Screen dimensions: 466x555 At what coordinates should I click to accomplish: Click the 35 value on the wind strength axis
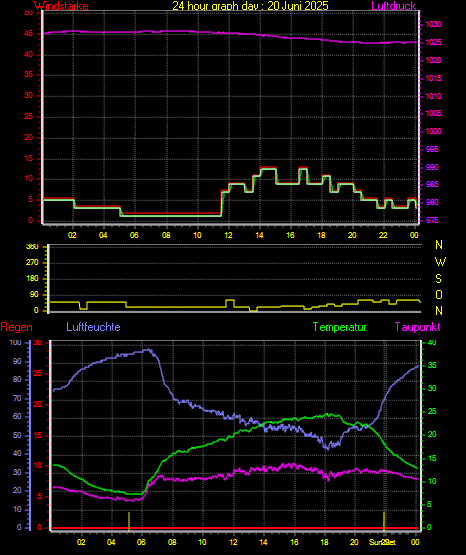coord(29,75)
